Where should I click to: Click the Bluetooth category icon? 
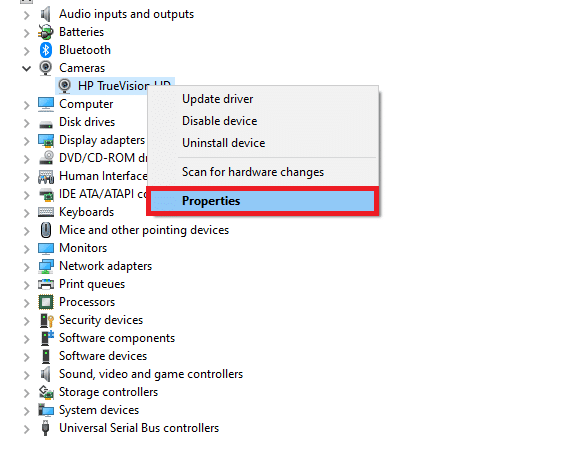point(46,50)
